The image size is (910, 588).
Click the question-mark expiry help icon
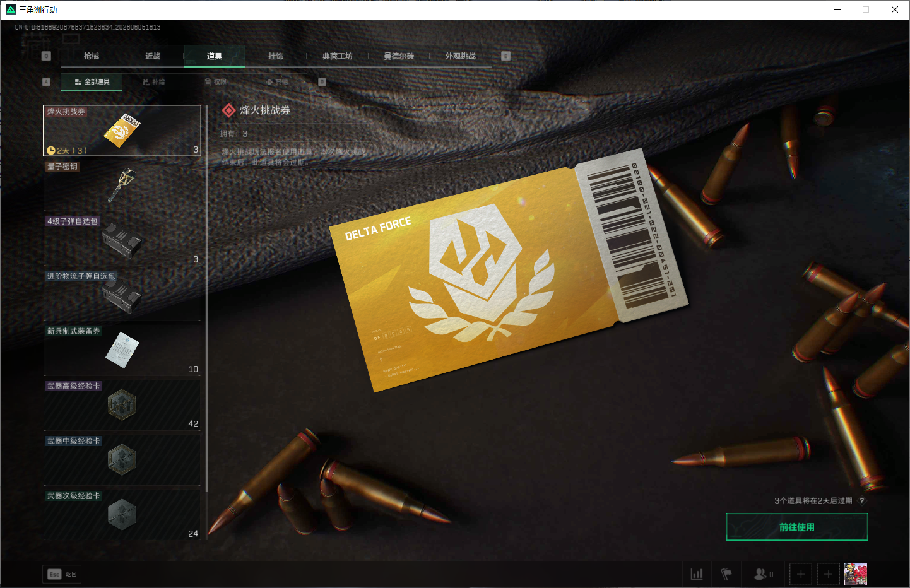tap(862, 501)
